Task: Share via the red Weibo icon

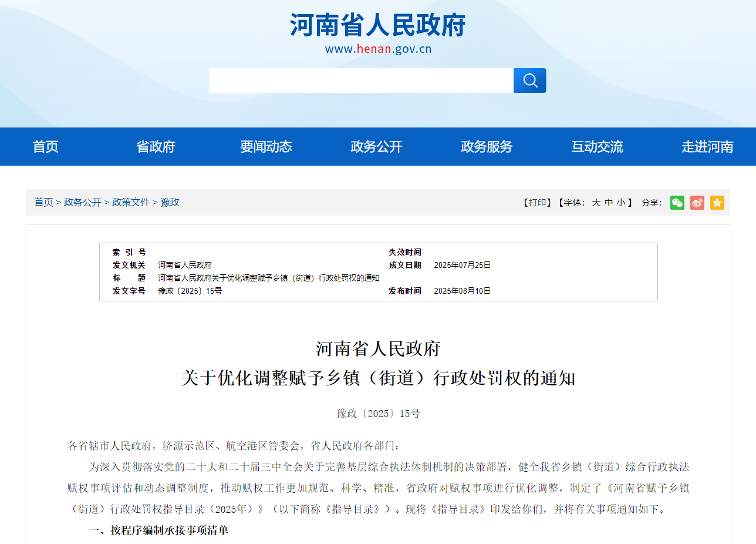Action: 697,203
